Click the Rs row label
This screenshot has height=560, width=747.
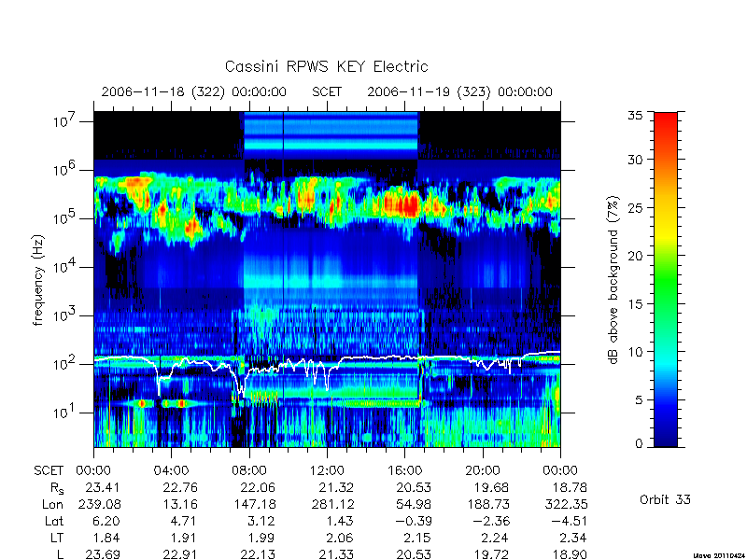(x=57, y=488)
